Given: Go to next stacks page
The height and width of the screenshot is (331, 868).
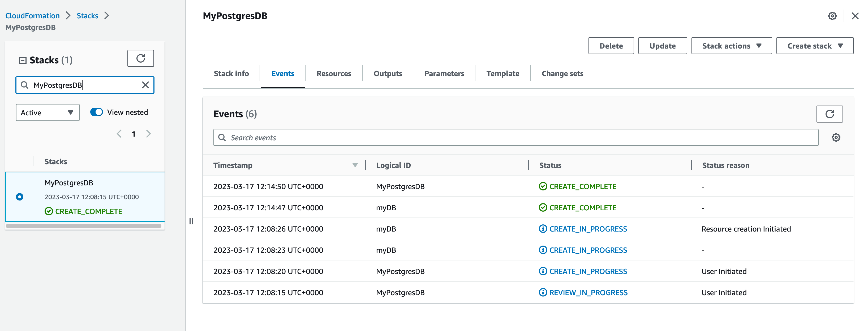Looking at the screenshot, I should (148, 134).
